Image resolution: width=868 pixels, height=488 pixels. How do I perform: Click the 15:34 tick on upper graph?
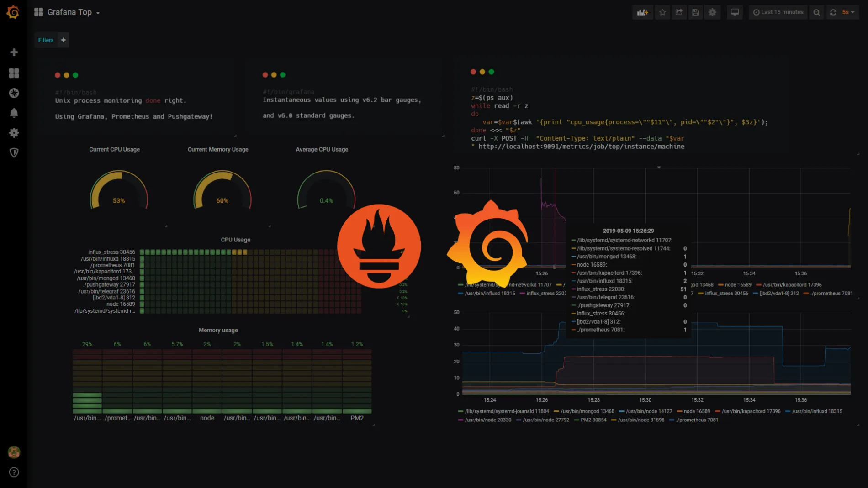(x=749, y=273)
